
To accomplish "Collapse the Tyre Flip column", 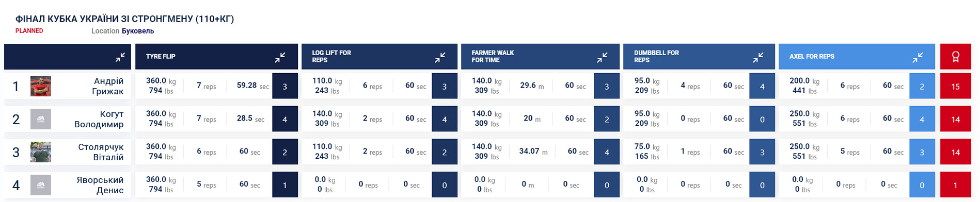I will click(x=280, y=57).
